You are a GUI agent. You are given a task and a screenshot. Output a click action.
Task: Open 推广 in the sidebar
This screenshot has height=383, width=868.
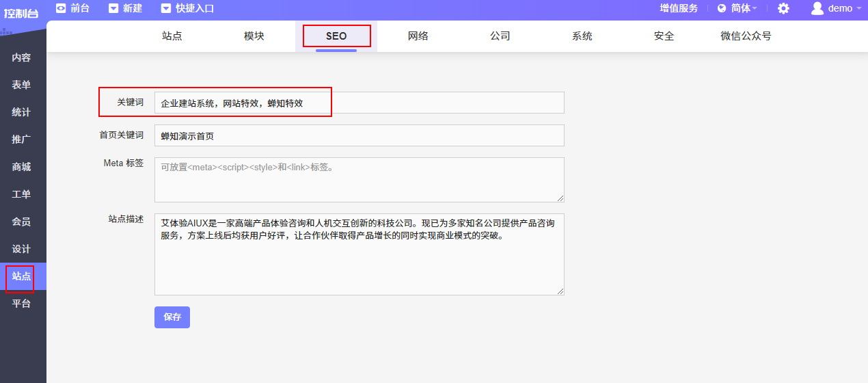(x=22, y=140)
